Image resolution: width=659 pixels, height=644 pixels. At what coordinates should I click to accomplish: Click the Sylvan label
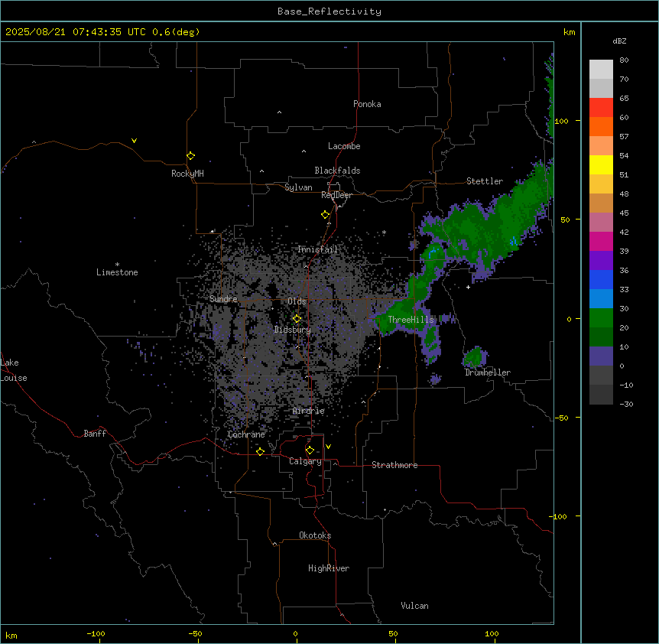pos(298,187)
